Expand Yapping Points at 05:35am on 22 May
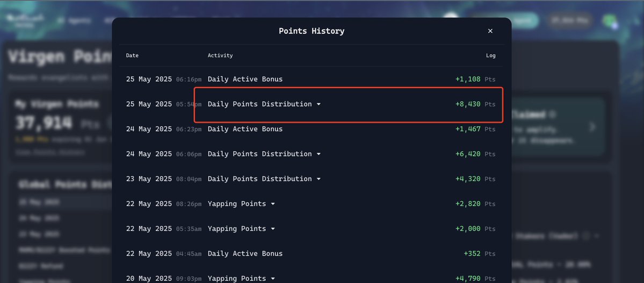This screenshot has width=644, height=283. tap(273, 229)
